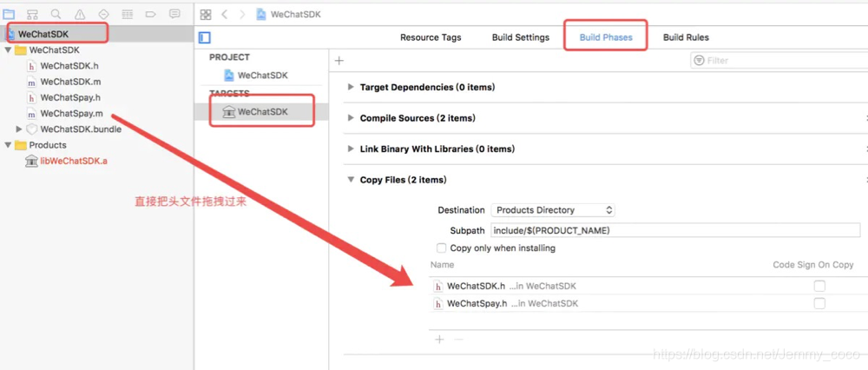Expand the WeChatSDK.bundle disclosure triangle
Image resolution: width=868 pixels, height=370 pixels.
[x=19, y=129]
